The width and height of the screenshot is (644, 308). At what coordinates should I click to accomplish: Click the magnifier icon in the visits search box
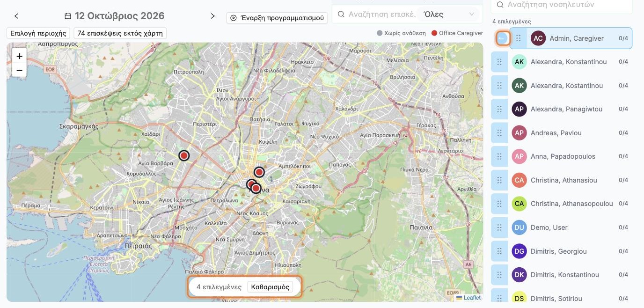(x=341, y=14)
